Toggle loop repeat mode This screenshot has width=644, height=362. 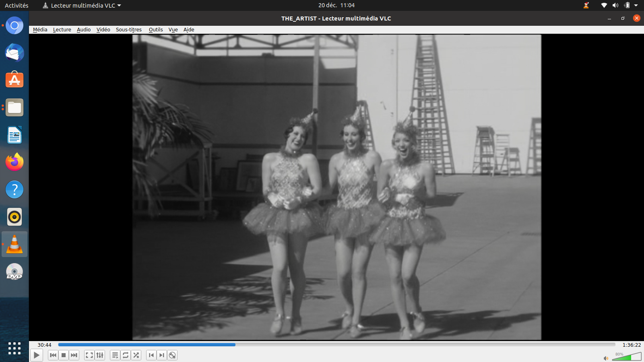(126, 355)
